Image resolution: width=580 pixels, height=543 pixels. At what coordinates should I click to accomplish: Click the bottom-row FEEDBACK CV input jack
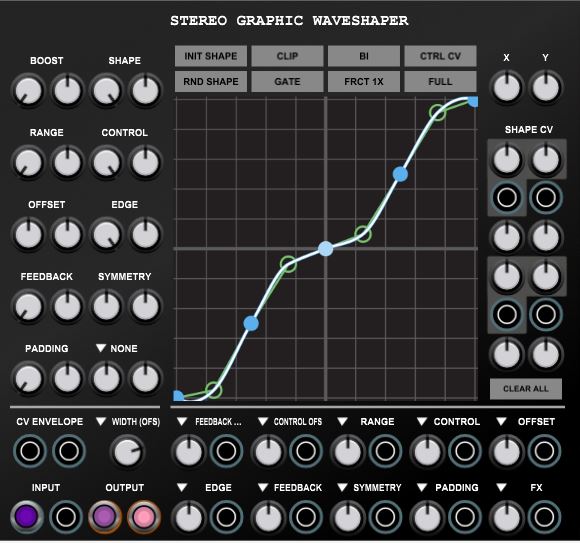306,517
